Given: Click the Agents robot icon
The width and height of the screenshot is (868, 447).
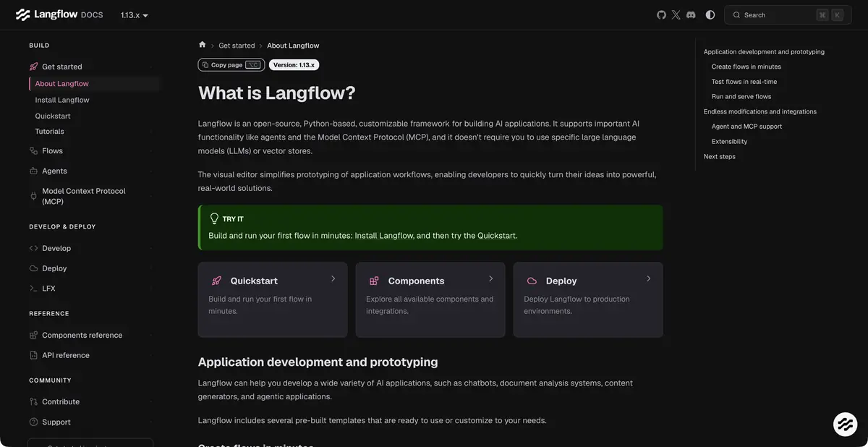Looking at the screenshot, I should pos(33,171).
